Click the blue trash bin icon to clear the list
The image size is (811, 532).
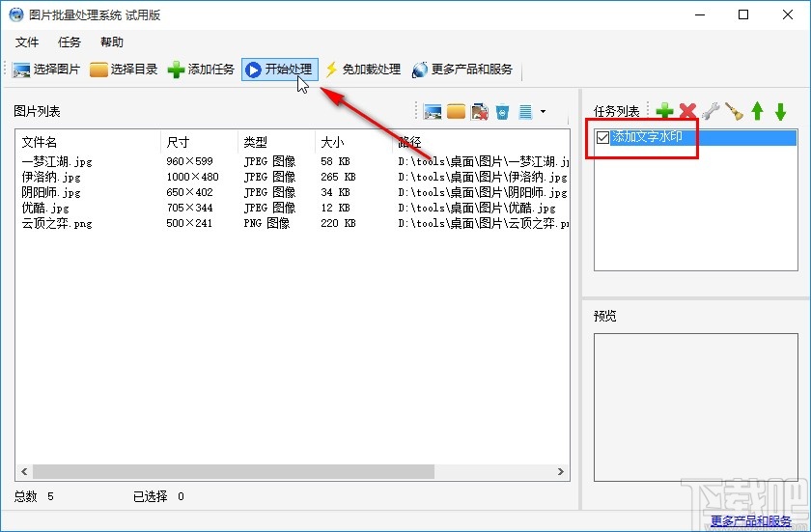tap(502, 111)
